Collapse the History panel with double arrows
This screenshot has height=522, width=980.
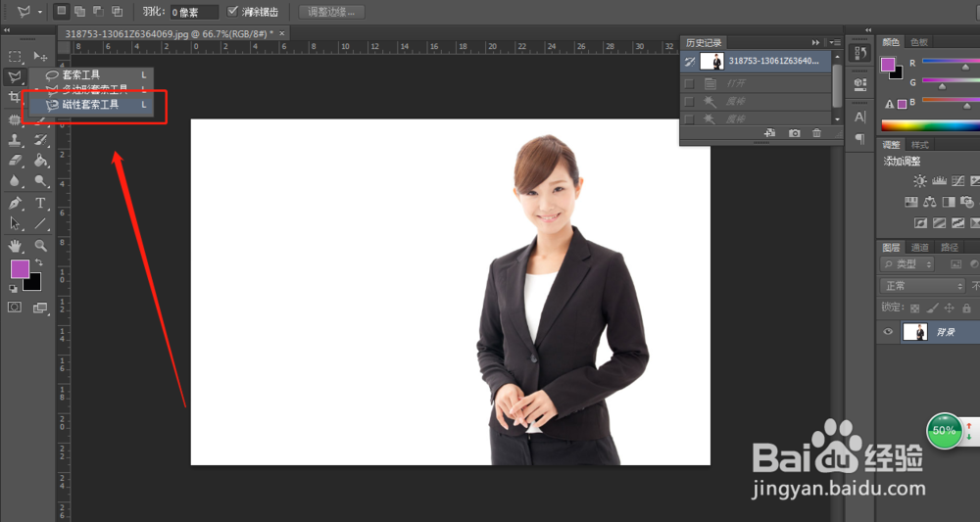[x=815, y=42]
